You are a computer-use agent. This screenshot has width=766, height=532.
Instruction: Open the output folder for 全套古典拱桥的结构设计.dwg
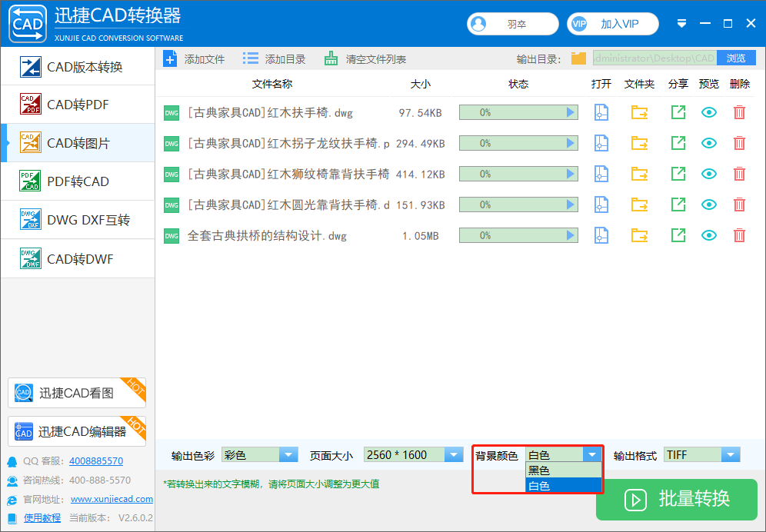pyautogui.click(x=638, y=235)
